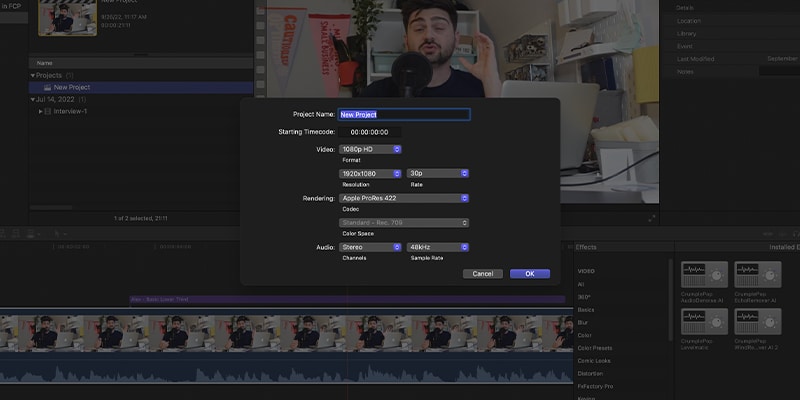
Task: Select the CrumplePop AudioDenoise AI effect icon
Action: click(704, 274)
